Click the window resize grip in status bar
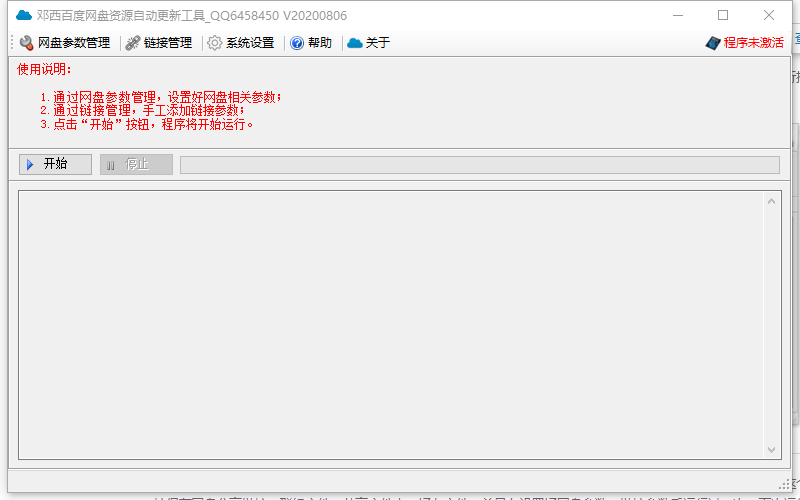The image size is (800, 500). 785,484
